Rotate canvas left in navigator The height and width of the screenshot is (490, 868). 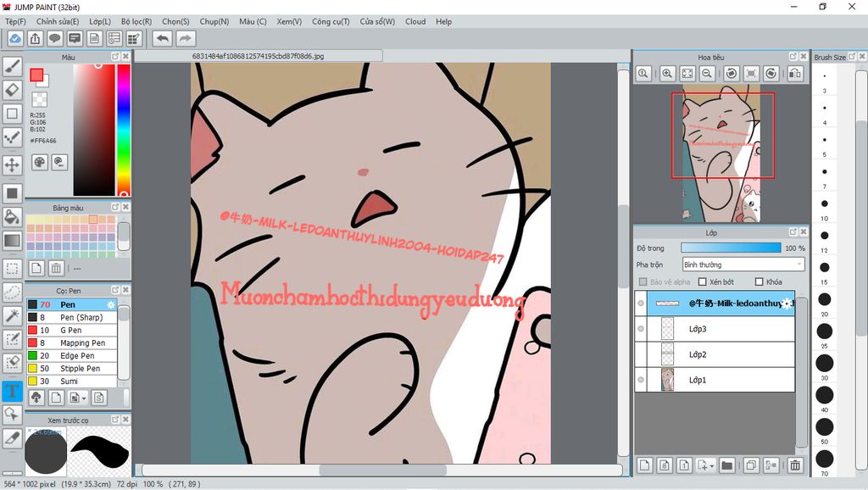[x=732, y=74]
